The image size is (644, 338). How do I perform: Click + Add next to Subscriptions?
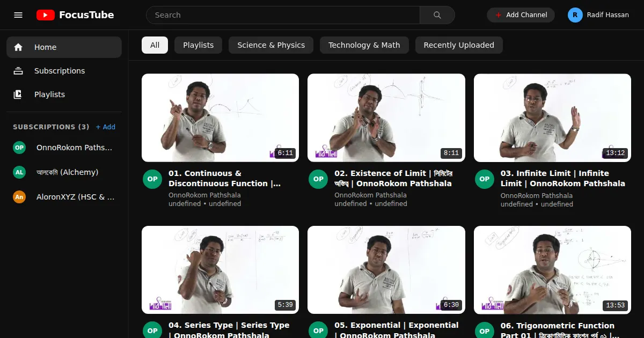click(106, 127)
